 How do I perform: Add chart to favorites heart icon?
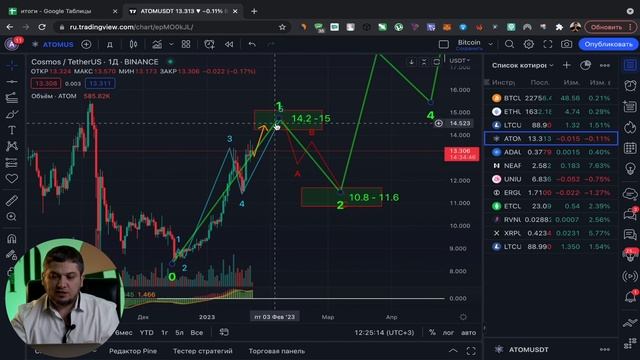click(12, 178)
